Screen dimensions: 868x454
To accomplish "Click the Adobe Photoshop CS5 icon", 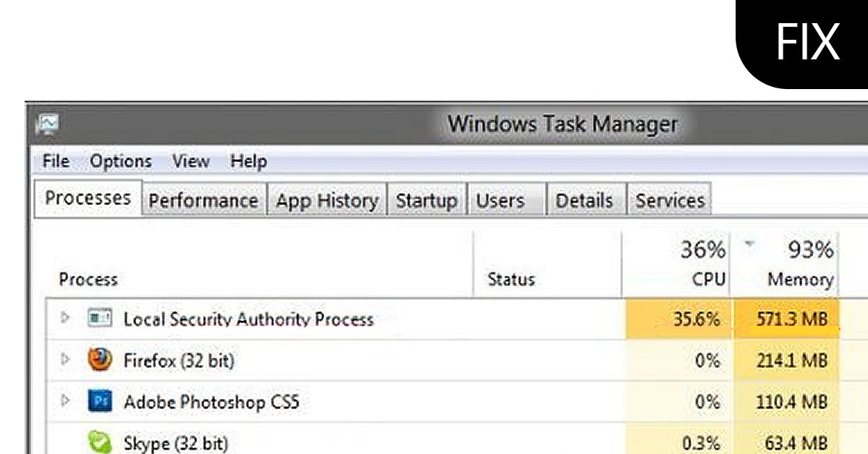I will coord(99,401).
